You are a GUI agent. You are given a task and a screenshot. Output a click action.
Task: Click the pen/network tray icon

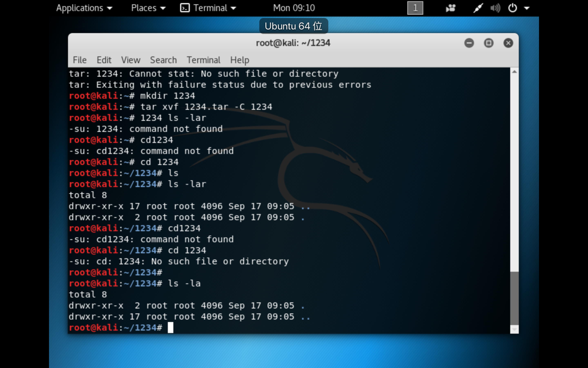pyautogui.click(x=478, y=8)
